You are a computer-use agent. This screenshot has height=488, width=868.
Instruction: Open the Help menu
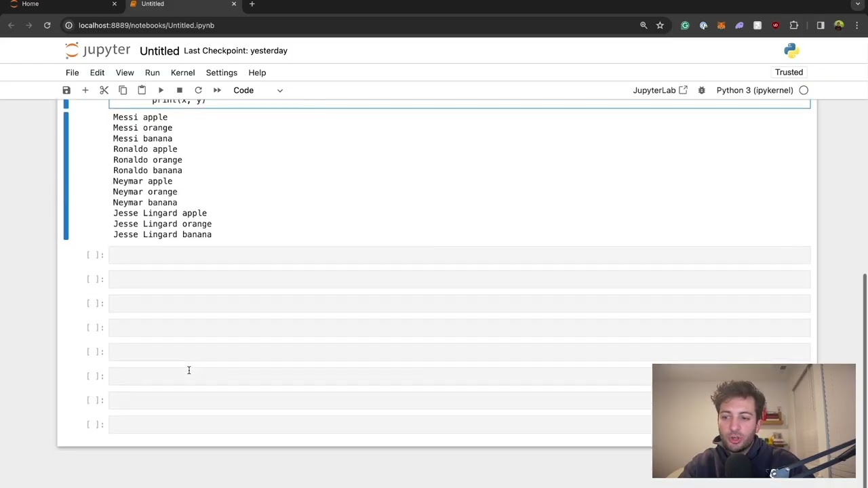(x=257, y=73)
